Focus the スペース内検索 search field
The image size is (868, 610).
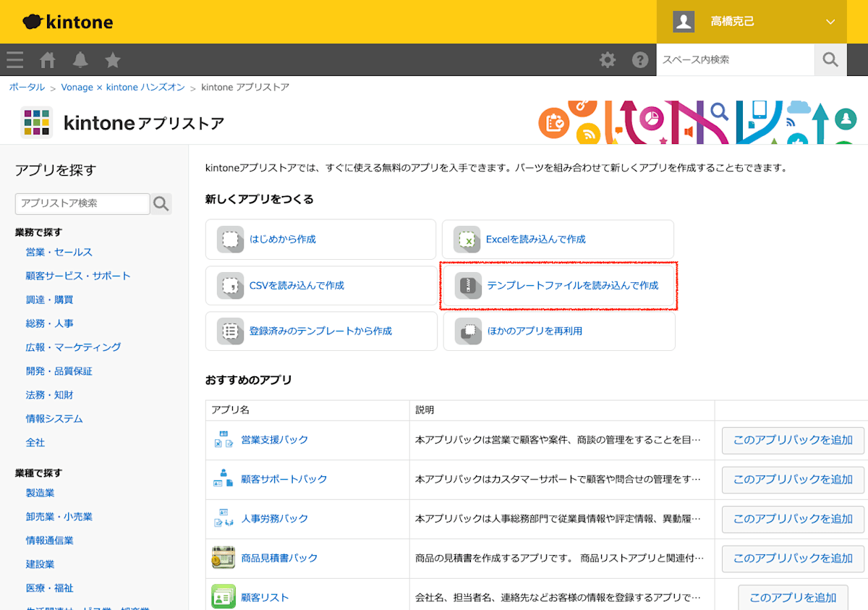[736, 59]
